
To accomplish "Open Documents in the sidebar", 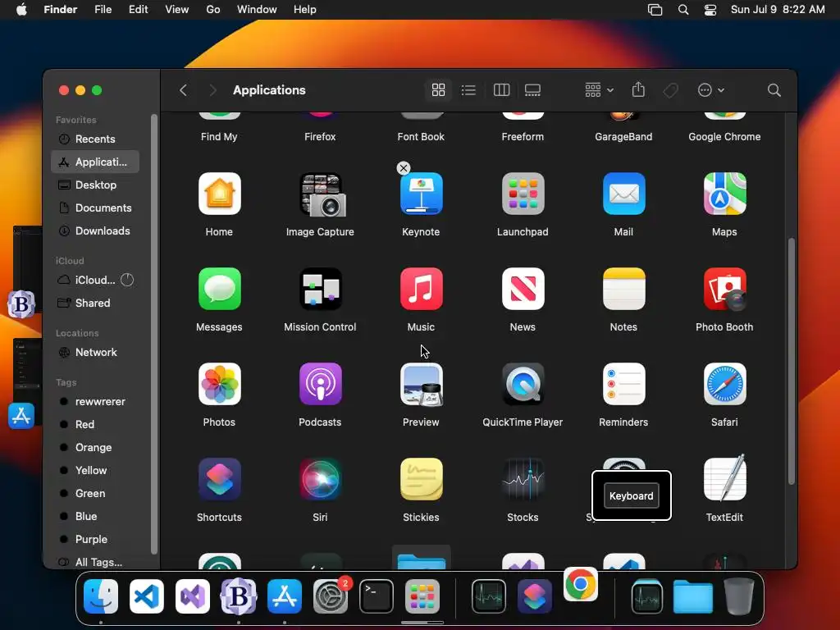I will (95, 208).
